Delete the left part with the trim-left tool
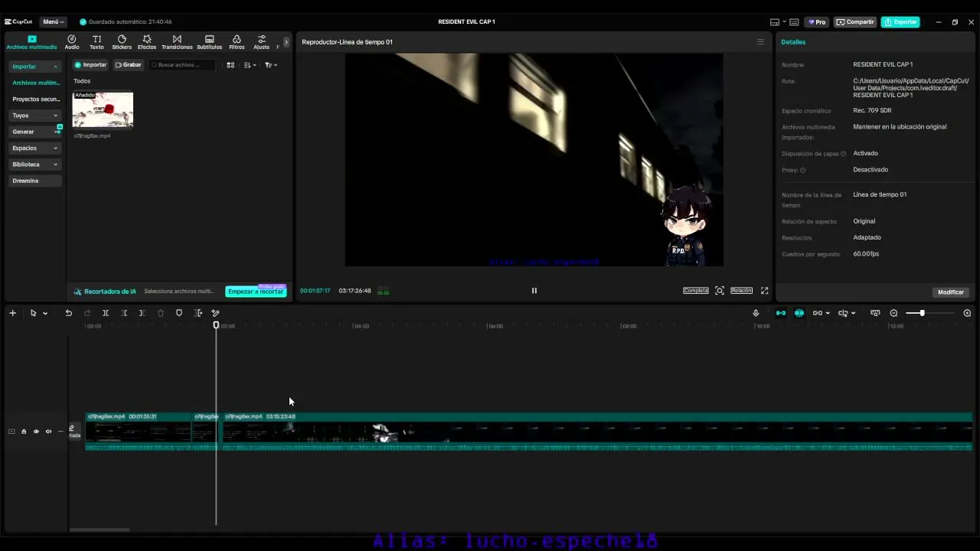 tap(124, 313)
